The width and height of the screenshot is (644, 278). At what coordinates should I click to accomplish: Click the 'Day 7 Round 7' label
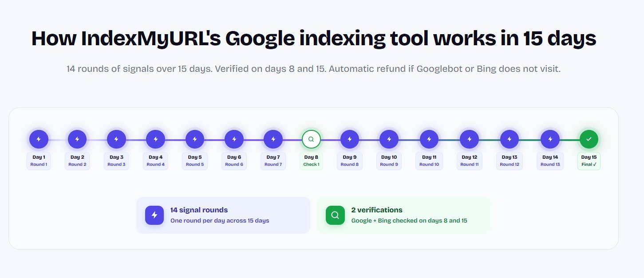coord(273,161)
